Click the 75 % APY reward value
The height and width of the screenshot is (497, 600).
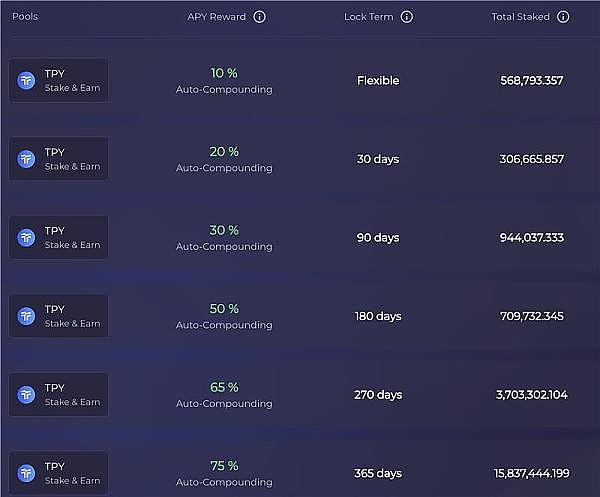click(x=224, y=466)
